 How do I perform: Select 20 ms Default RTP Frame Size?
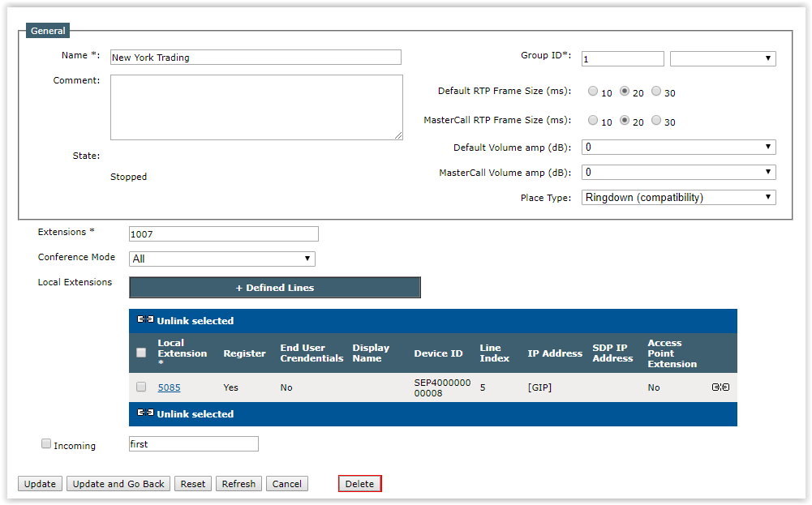click(x=625, y=91)
